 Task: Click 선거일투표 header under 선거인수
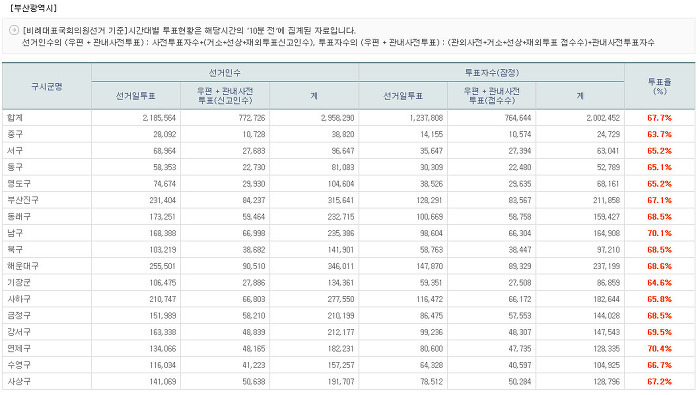coord(136,96)
